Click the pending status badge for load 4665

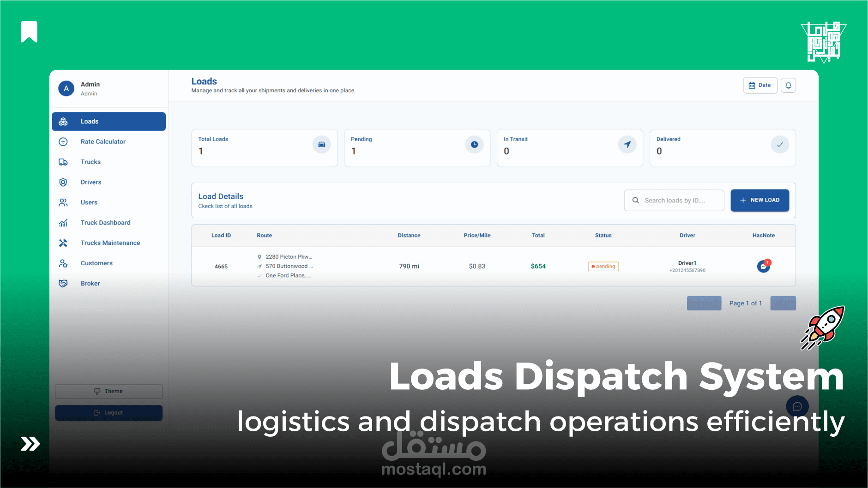pos(603,266)
